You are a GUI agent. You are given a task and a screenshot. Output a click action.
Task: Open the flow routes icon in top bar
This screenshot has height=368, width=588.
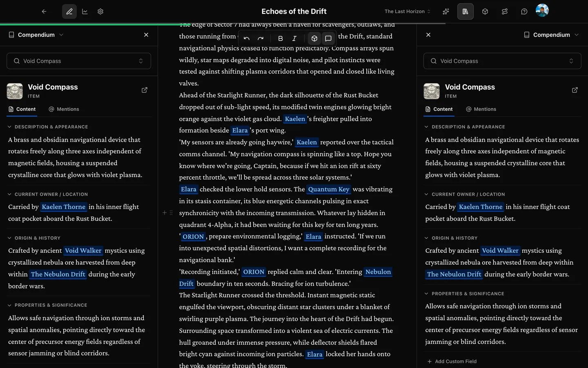click(x=505, y=11)
